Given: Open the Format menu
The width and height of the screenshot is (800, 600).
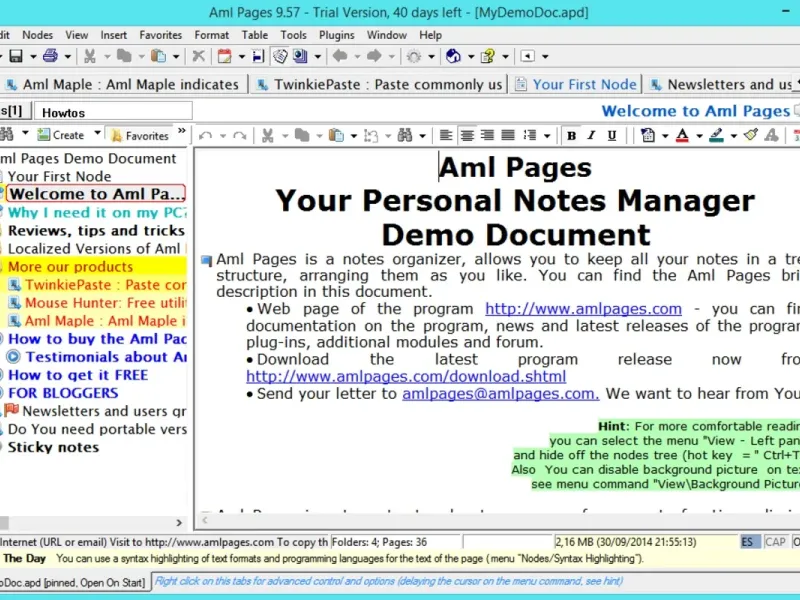Looking at the screenshot, I should pos(211,35).
